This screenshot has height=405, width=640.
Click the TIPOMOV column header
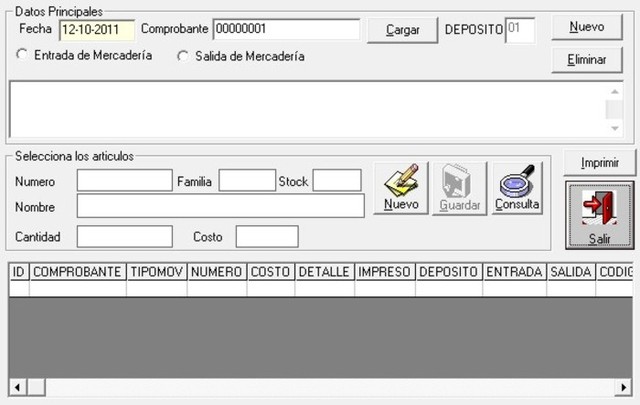click(x=157, y=272)
